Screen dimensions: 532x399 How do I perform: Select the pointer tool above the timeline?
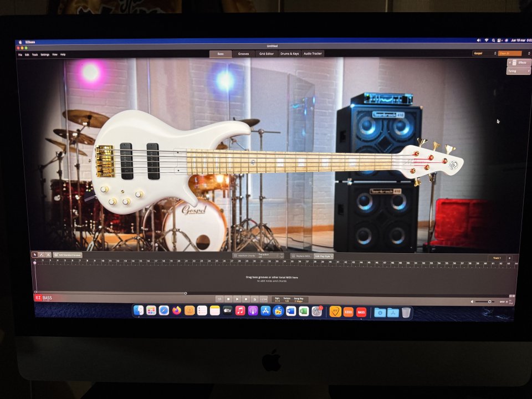point(35,255)
